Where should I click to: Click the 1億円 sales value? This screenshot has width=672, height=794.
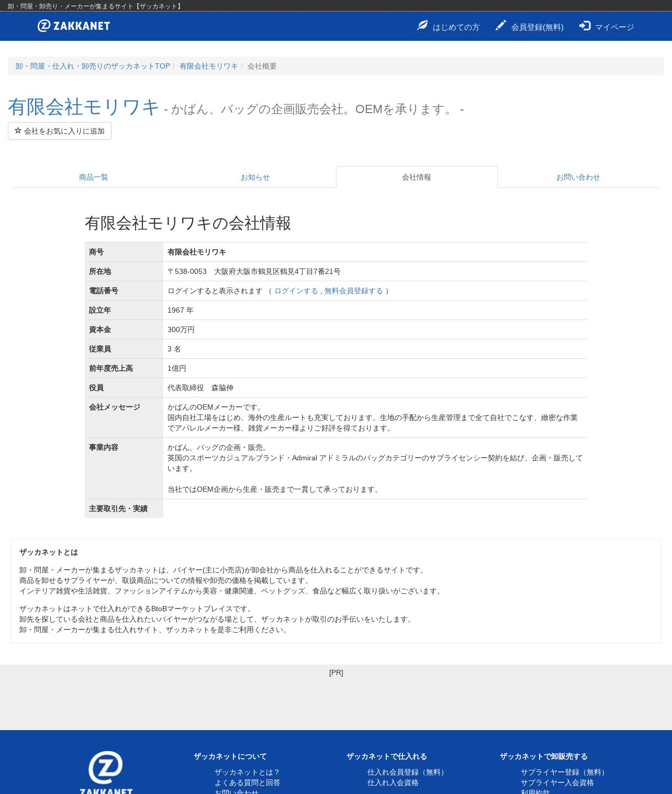click(177, 368)
